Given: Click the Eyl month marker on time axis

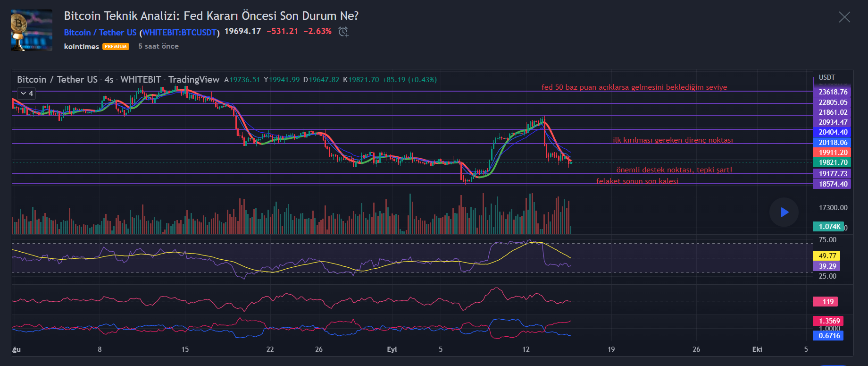Looking at the screenshot, I should [x=392, y=349].
